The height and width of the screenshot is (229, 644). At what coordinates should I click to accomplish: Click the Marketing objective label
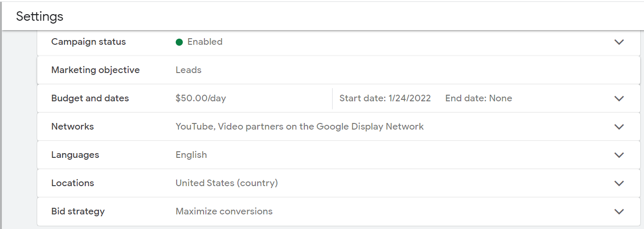[x=96, y=70]
